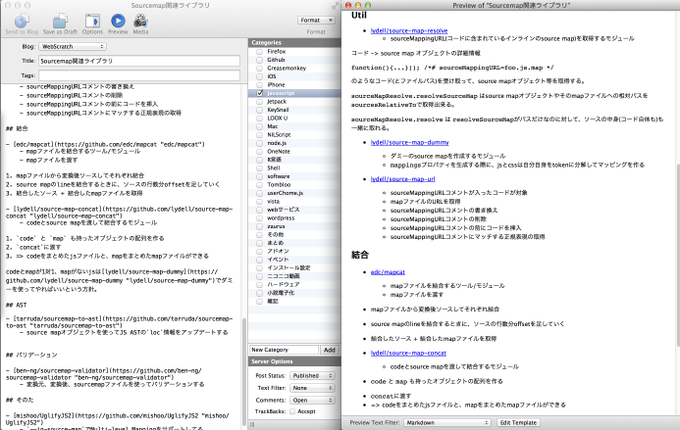Click the Server Options panel header

point(294,362)
